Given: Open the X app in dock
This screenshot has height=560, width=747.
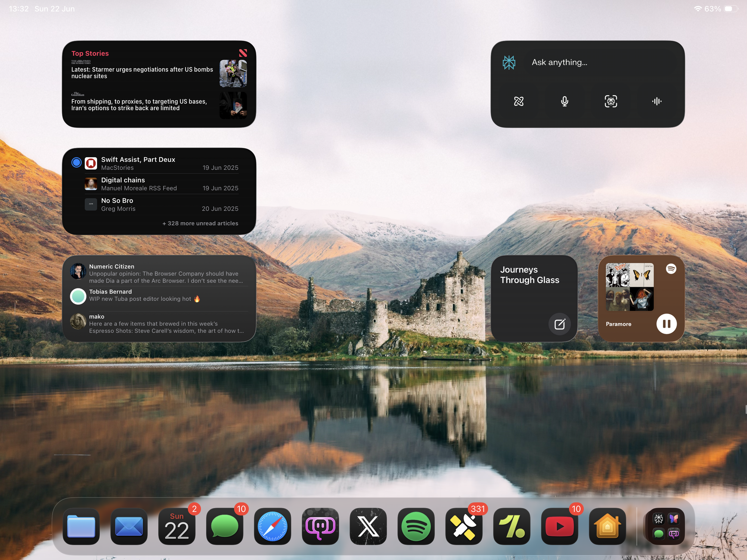Looking at the screenshot, I should click(x=368, y=526).
